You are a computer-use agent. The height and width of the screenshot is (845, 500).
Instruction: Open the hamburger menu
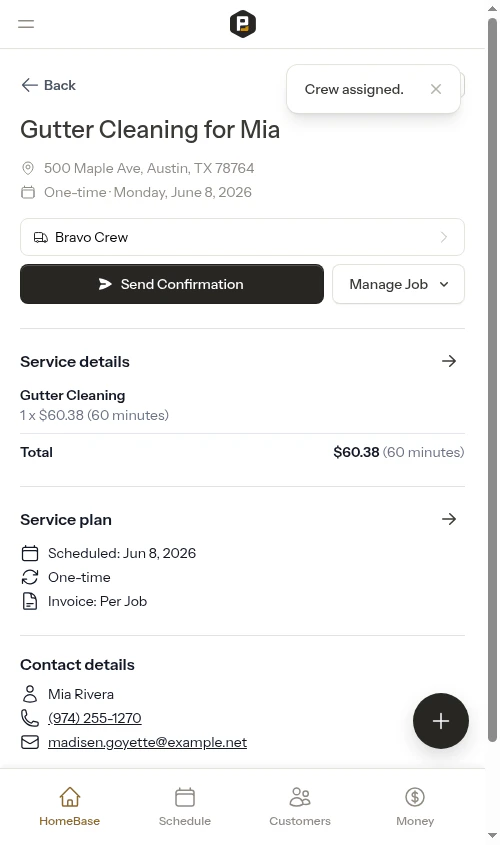click(x=26, y=24)
